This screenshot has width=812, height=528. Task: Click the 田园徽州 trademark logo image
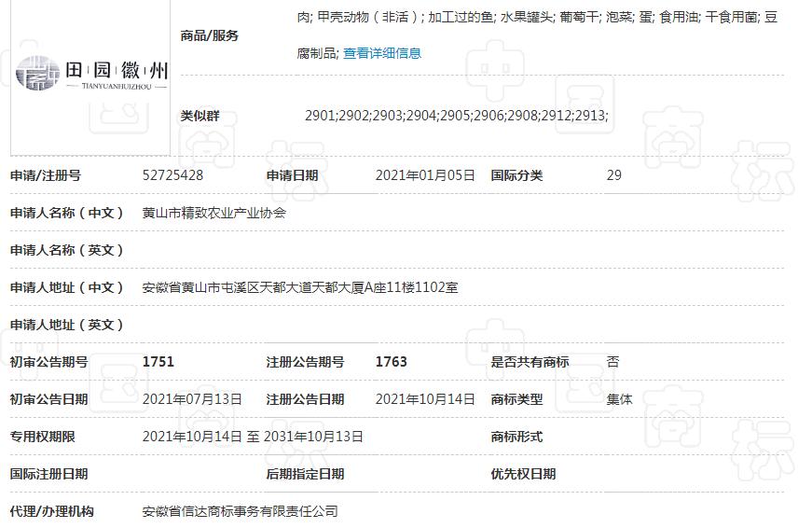[x=90, y=73]
